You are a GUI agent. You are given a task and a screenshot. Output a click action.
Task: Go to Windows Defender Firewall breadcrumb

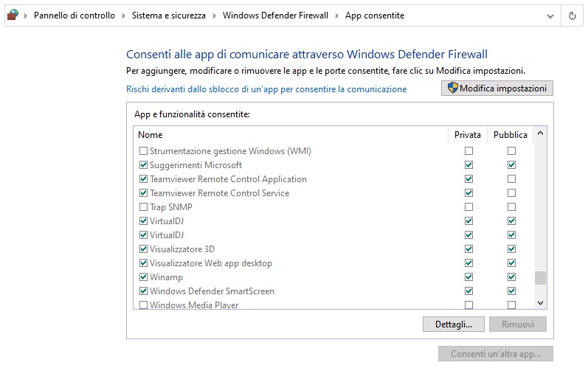click(275, 15)
